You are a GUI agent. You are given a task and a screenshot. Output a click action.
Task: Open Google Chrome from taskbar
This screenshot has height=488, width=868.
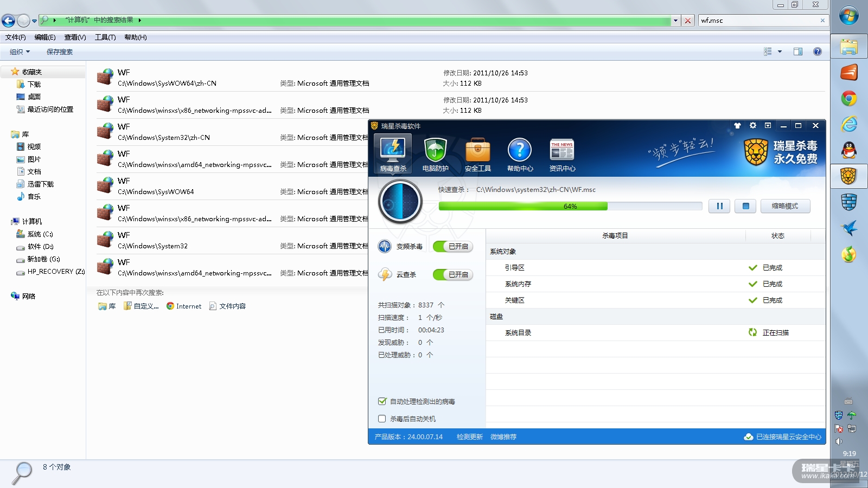tap(849, 98)
